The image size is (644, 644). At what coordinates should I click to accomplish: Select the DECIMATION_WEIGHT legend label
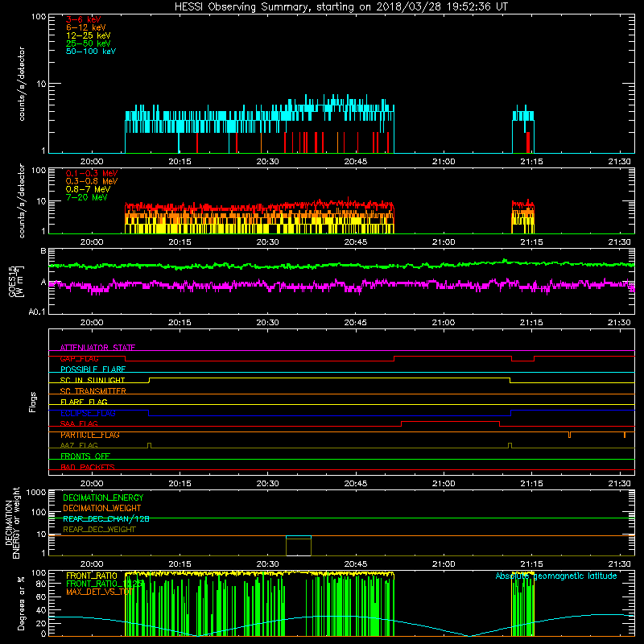102,508
